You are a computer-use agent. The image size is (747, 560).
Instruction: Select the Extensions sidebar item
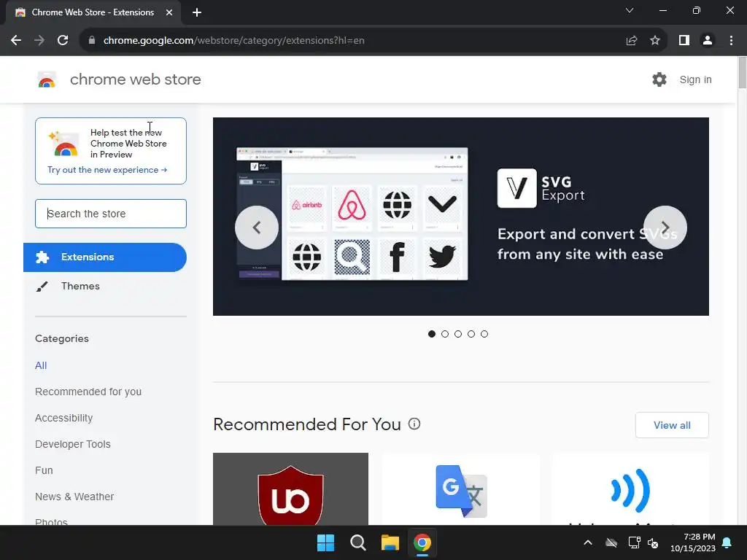coord(105,257)
